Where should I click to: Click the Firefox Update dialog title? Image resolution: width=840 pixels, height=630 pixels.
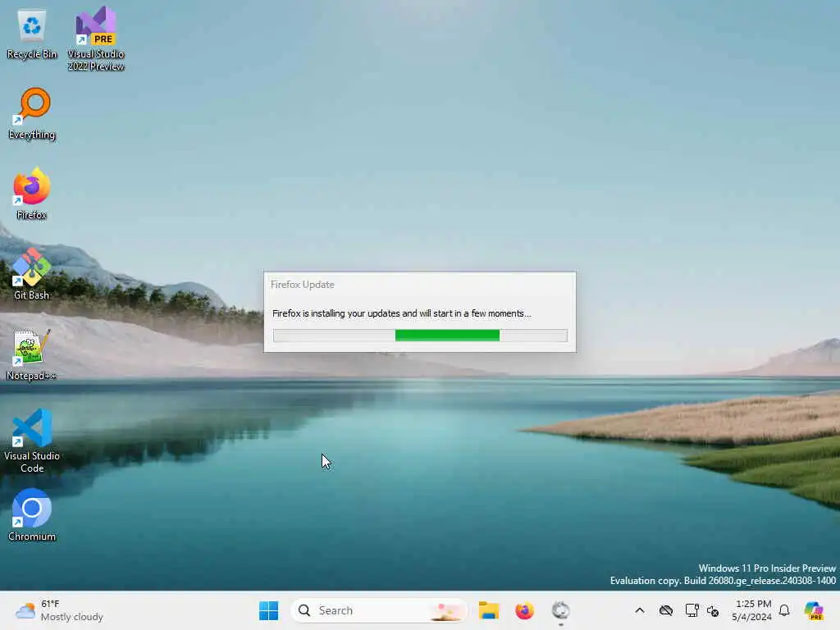(x=302, y=285)
